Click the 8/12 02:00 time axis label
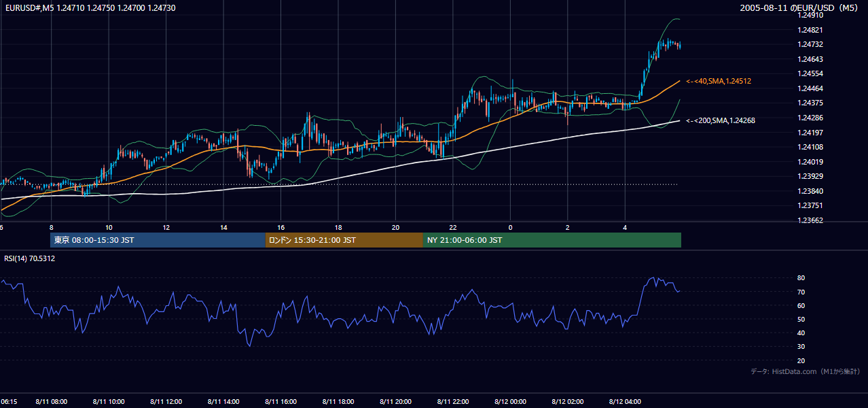Screen dimensions: 868x408 (568, 402)
